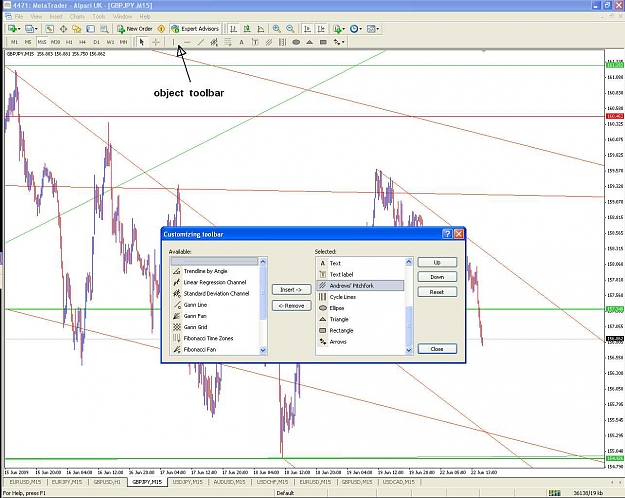Move the selected item Down

point(437,277)
